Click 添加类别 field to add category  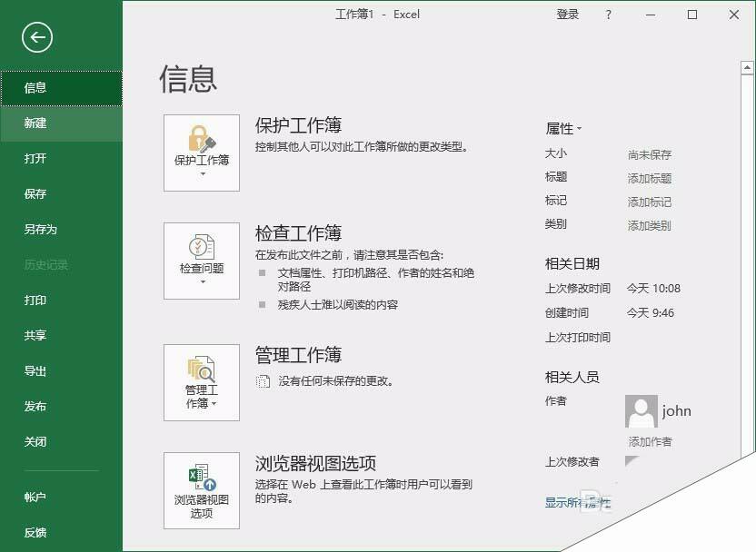click(650, 225)
